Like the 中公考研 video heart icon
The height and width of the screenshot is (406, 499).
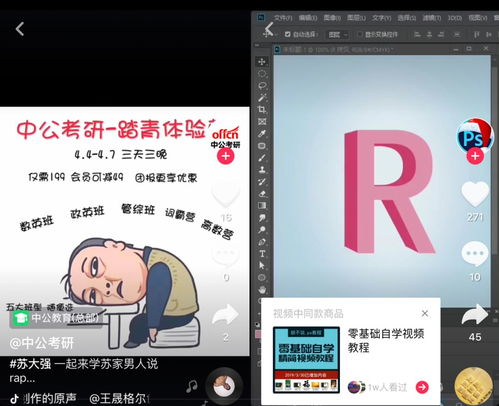(x=226, y=194)
